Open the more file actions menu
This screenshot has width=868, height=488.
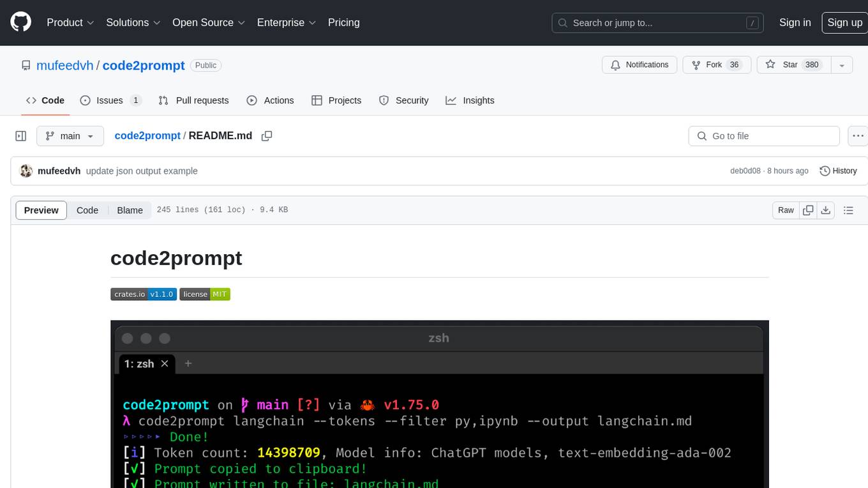pos(858,136)
